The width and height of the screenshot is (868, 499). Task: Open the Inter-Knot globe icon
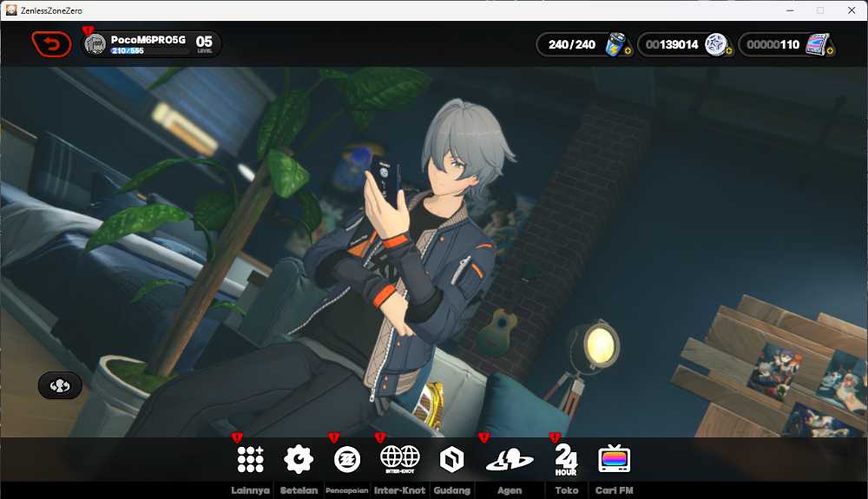tap(399, 459)
